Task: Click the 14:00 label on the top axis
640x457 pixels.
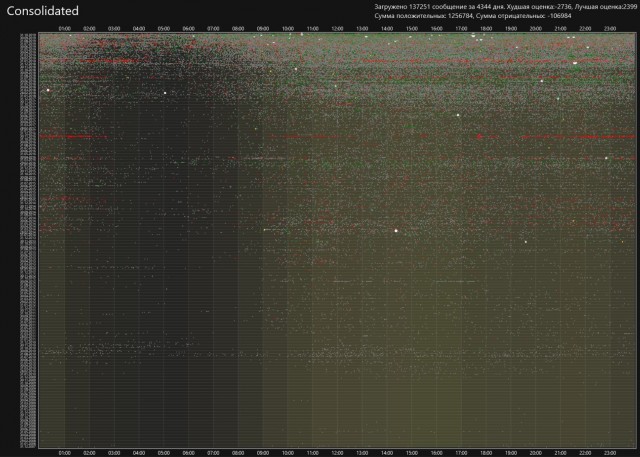Action: (387, 29)
